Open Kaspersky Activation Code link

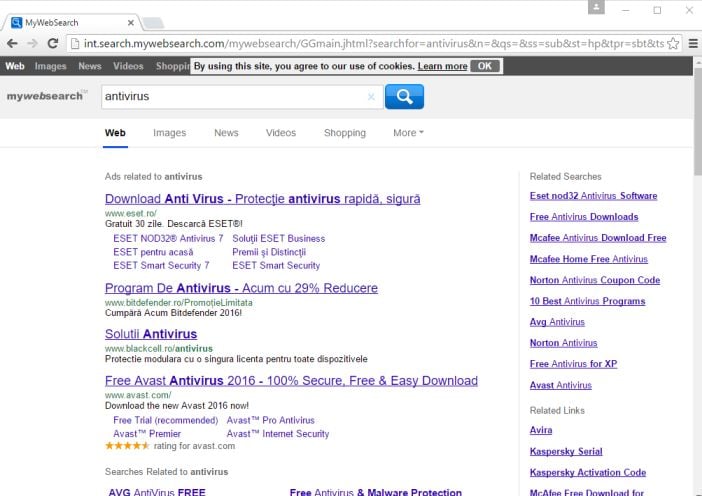[588, 473]
